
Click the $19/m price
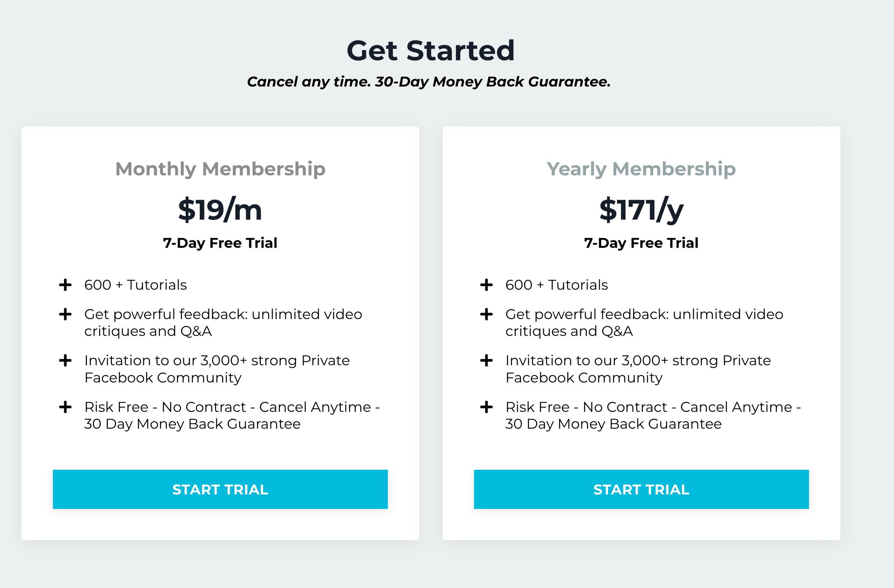pos(220,210)
